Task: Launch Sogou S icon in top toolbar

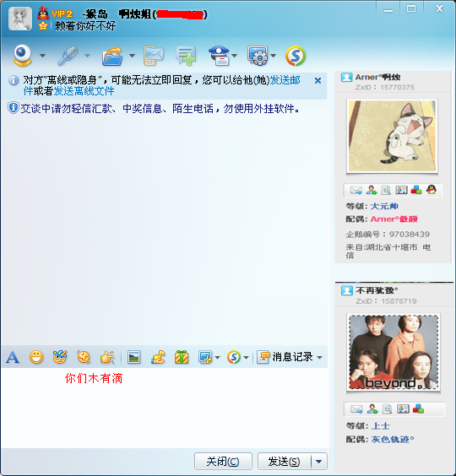Action: click(x=296, y=56)
